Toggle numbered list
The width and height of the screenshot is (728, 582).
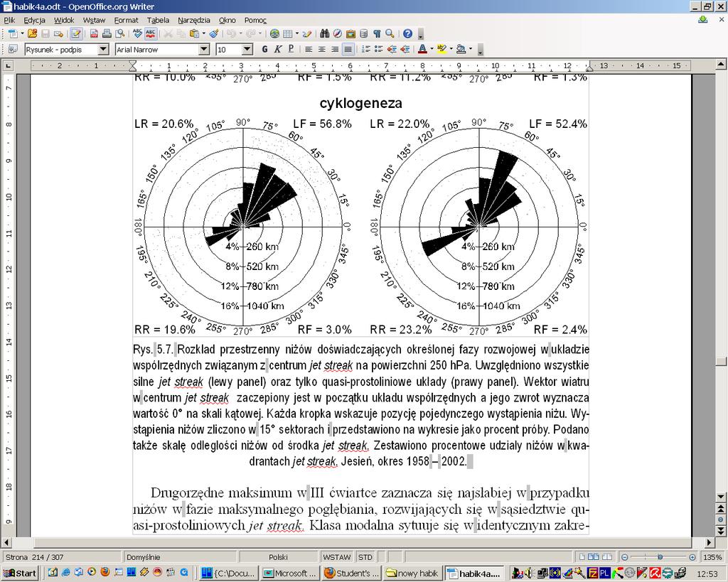point(366,49)
